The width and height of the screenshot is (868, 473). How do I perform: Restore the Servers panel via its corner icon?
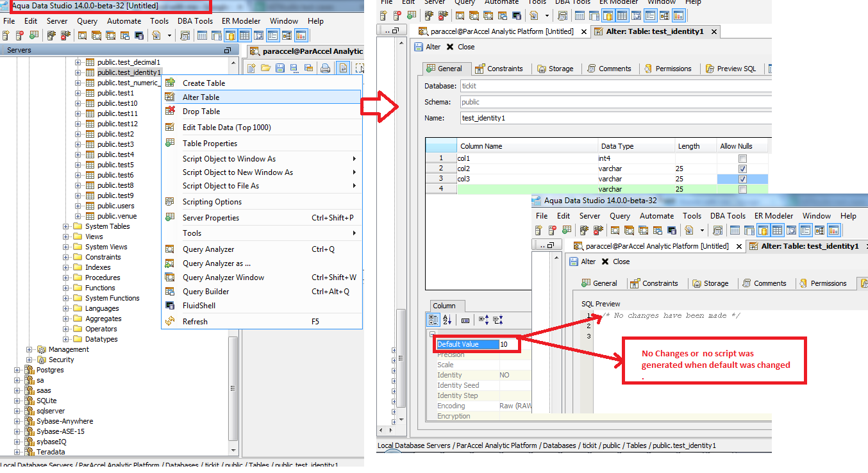point(228,50)
